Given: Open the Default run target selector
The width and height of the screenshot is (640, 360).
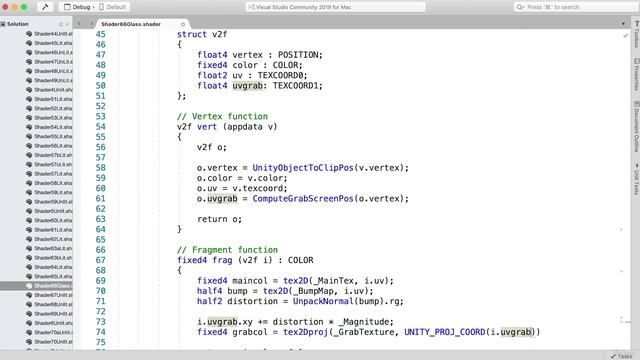Looking at the screenshot, I should tap(113, 7).
